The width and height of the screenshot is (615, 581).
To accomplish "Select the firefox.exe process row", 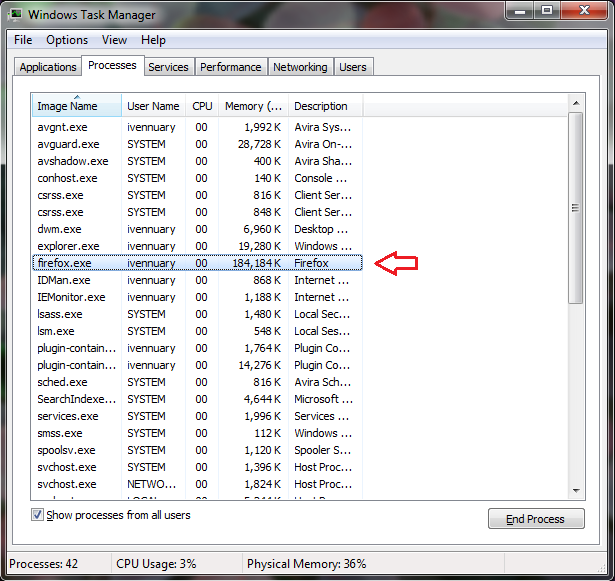I will [197, 263].
